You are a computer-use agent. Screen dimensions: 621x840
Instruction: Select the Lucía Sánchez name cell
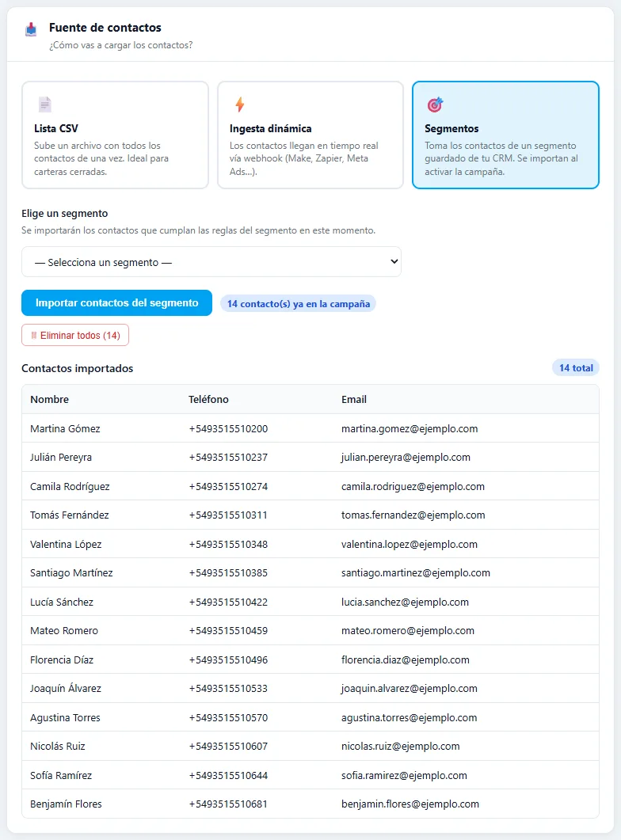click(62, 602)
